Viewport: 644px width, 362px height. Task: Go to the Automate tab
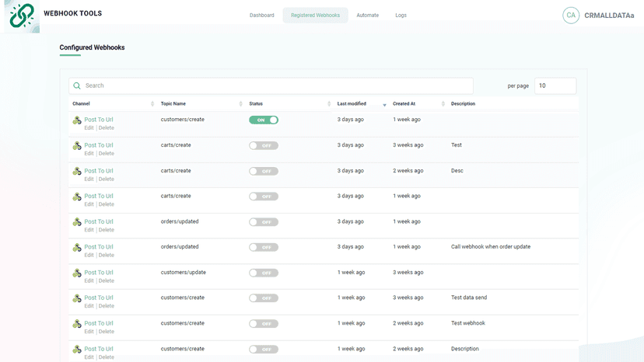pyautogui.click(x=368, y=16)
